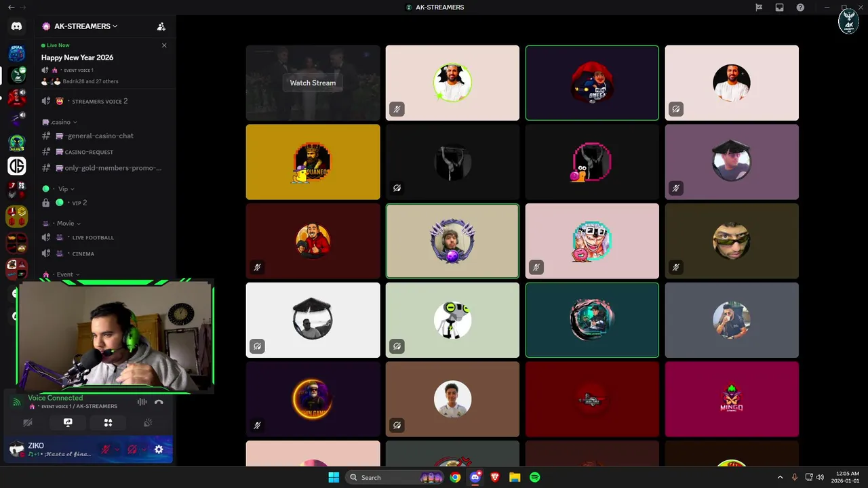The height and width of the screenshot is (488, 868).
Task: Click the Watch Stream button
Action: (x=313, y=83)
